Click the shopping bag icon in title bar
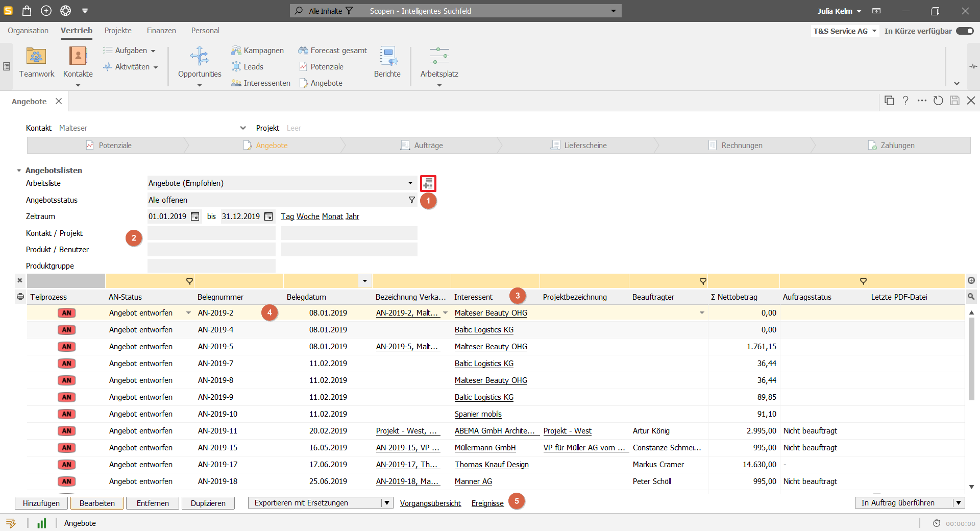The width and height of the screenshot is (980, 531). tap(27, 11)
